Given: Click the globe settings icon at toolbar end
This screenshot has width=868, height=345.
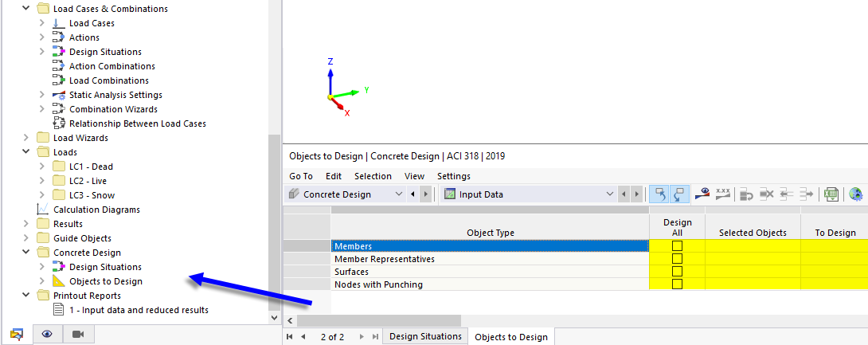Looking at the screenshot, I should (x=856, y=194).
